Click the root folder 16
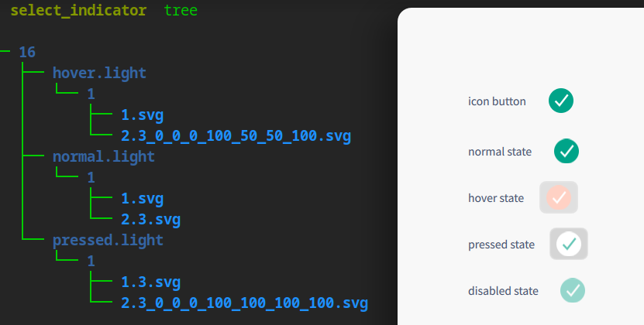644x325 pixels. point(27,52)
